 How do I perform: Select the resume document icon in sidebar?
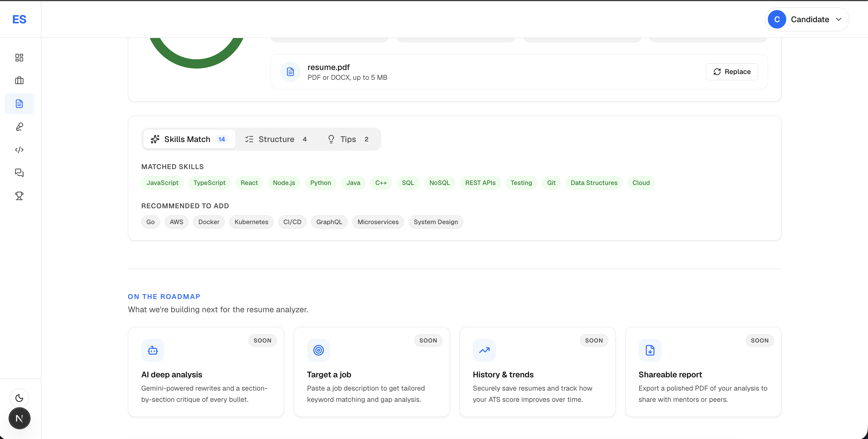point(19,103)
